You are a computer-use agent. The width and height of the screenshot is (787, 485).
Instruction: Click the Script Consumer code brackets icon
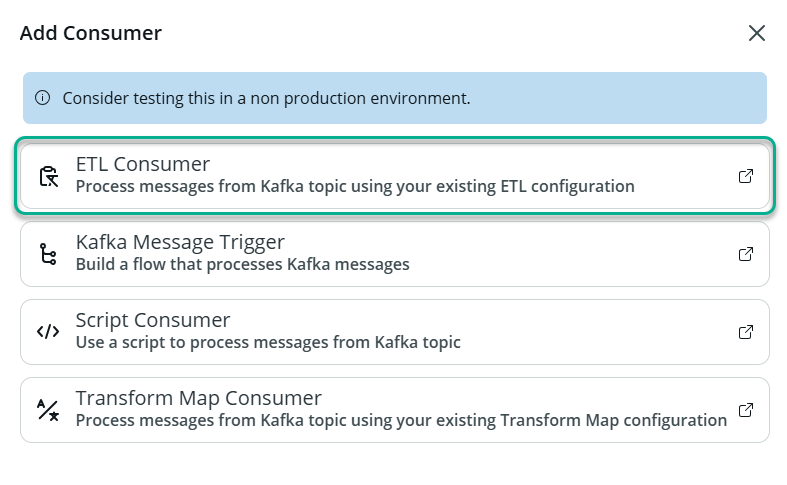click(x=48, y=332)
